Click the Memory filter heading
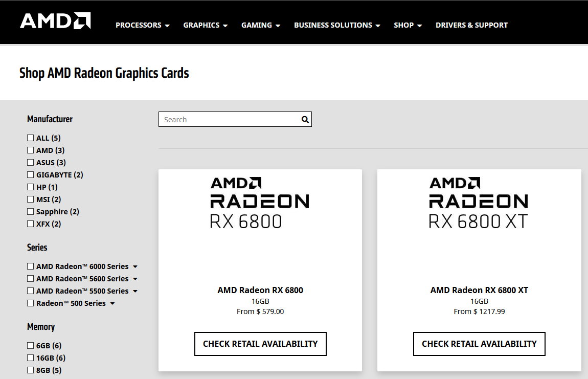The image size is (588, 379). click(41, 327)
